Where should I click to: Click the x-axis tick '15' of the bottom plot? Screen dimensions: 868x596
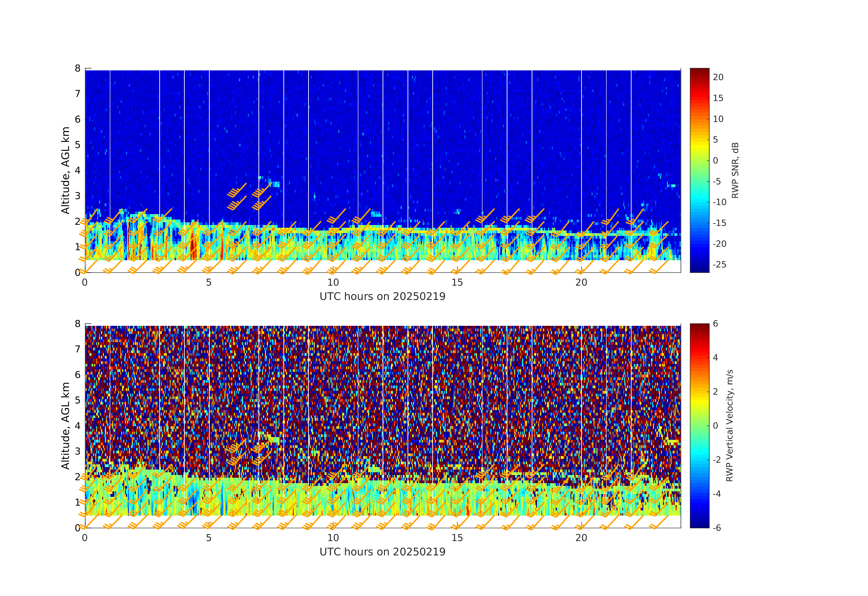click(457, 538)
